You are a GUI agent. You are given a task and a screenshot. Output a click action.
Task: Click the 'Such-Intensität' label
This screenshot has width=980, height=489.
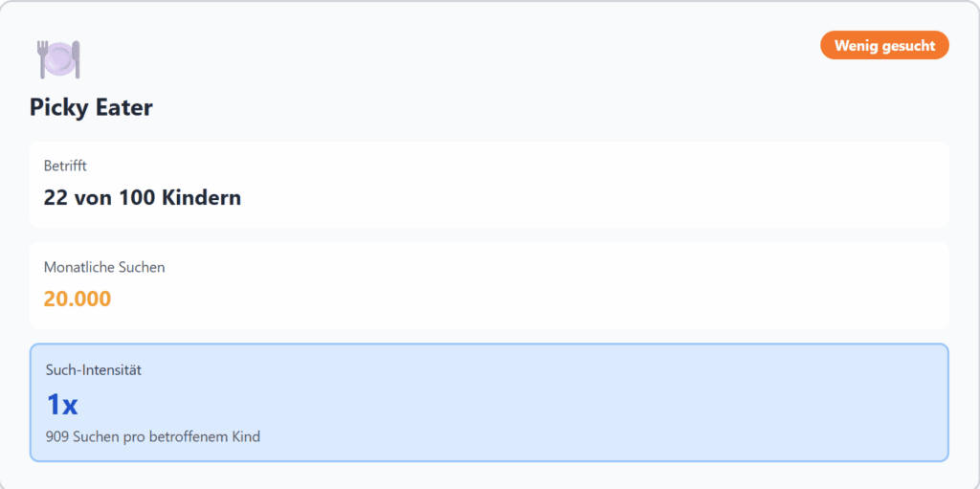[94, 369]
